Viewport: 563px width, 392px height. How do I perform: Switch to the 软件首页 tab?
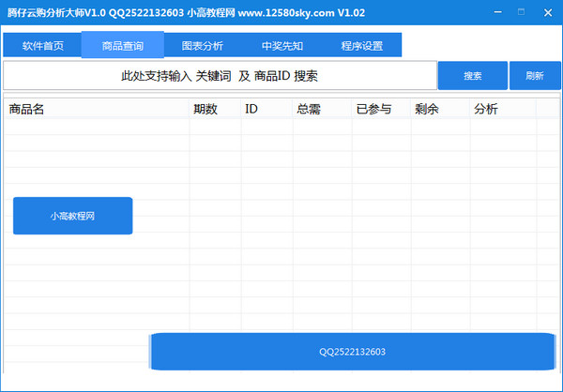(42, 45)
